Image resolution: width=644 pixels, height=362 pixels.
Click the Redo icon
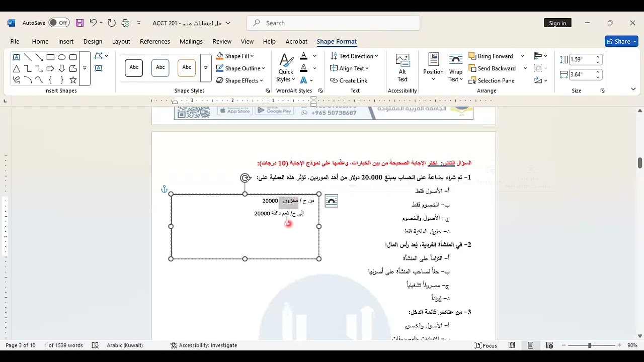[112, 23]
